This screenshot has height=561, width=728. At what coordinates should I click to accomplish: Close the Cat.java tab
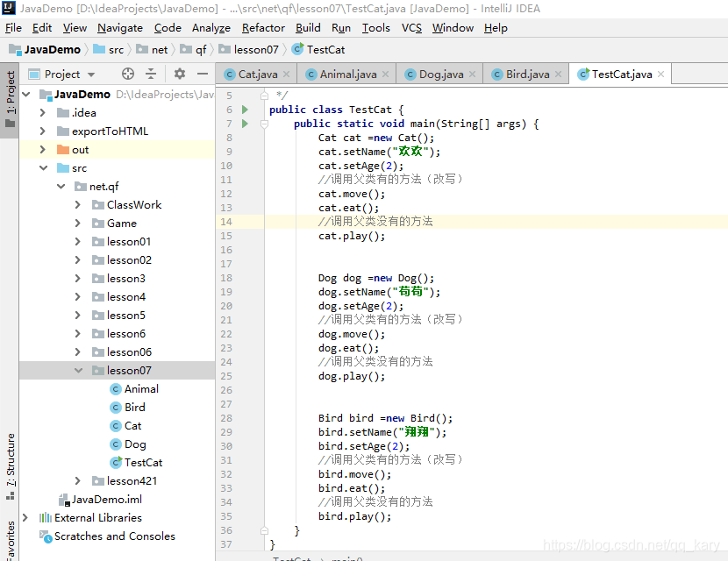287,75
